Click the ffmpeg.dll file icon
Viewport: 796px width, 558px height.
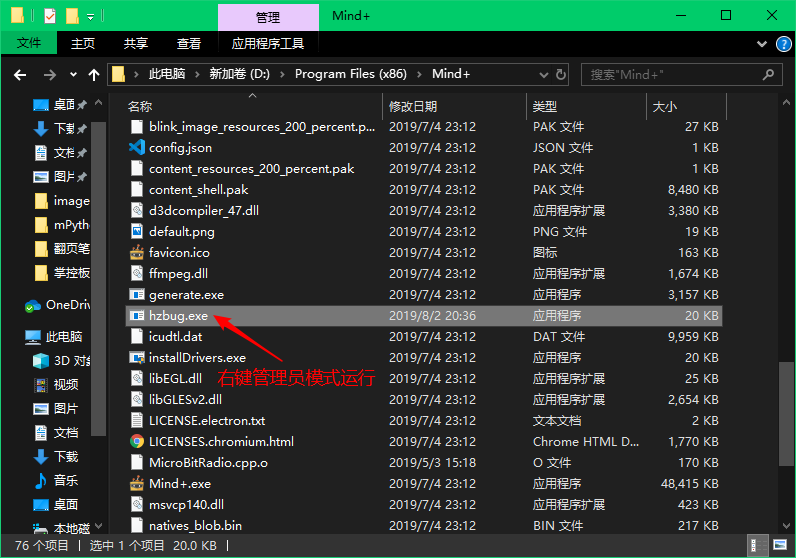[137, 273]
